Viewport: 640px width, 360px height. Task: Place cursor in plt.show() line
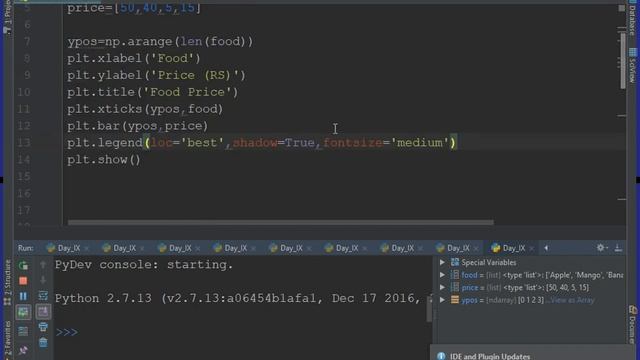(104, 160)
